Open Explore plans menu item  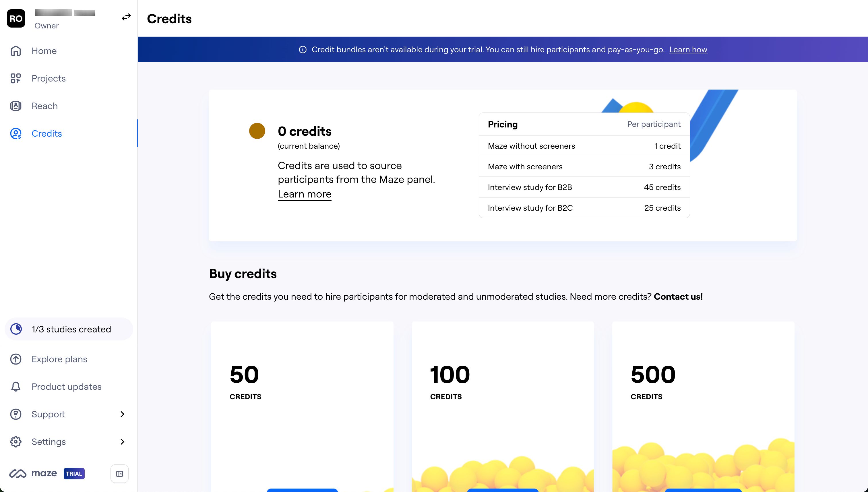[69, 359]
